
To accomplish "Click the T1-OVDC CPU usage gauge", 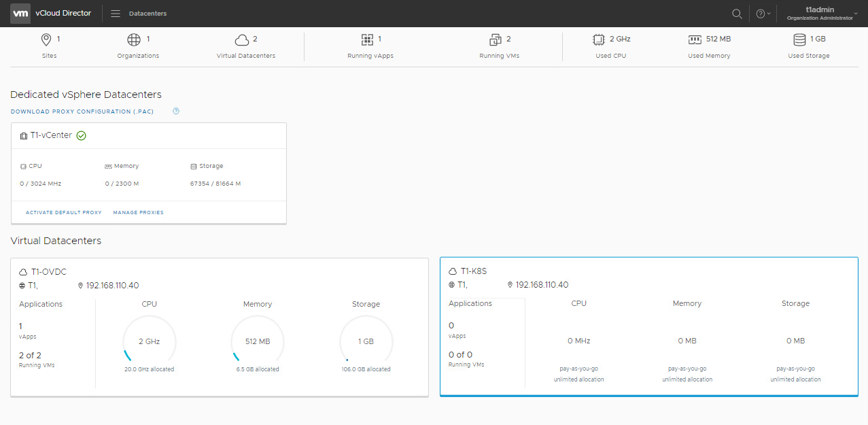I will [x=150, y=341].
